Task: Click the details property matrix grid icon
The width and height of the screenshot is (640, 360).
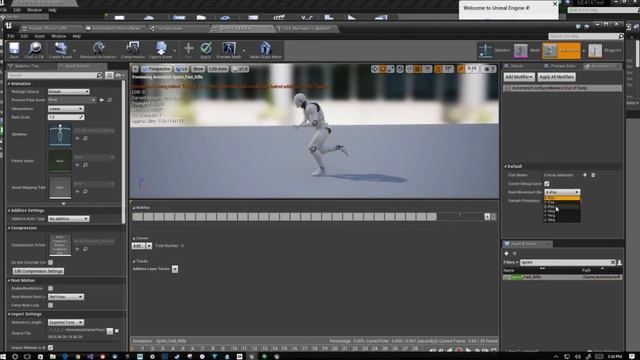Action: tap(109, 76)
